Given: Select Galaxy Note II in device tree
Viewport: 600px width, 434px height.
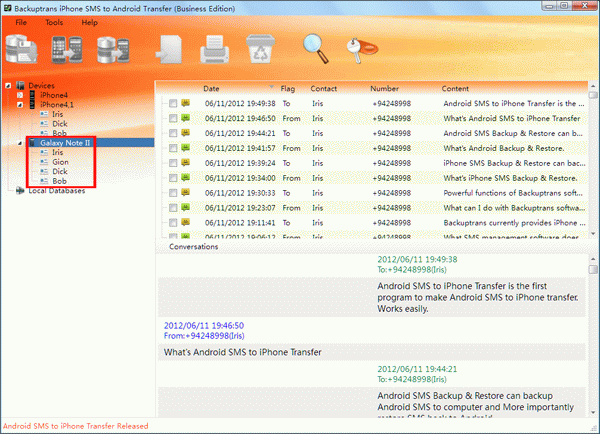Looking at the screenshot, I should [x=65, y=143].
